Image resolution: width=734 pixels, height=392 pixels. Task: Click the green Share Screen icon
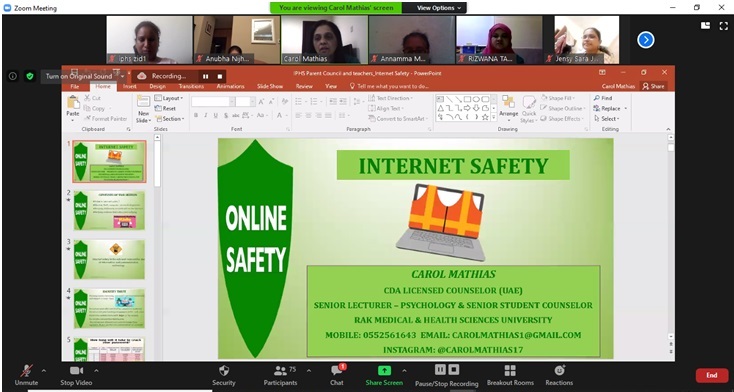(x=384, y=370)
